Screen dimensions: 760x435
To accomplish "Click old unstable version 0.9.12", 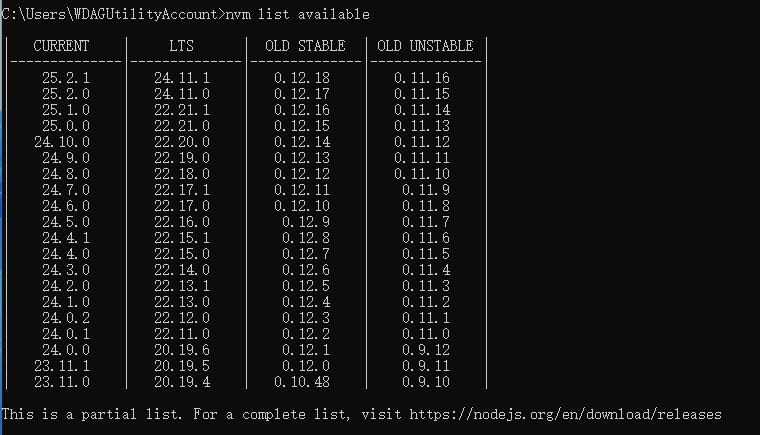I will [426, 350].
